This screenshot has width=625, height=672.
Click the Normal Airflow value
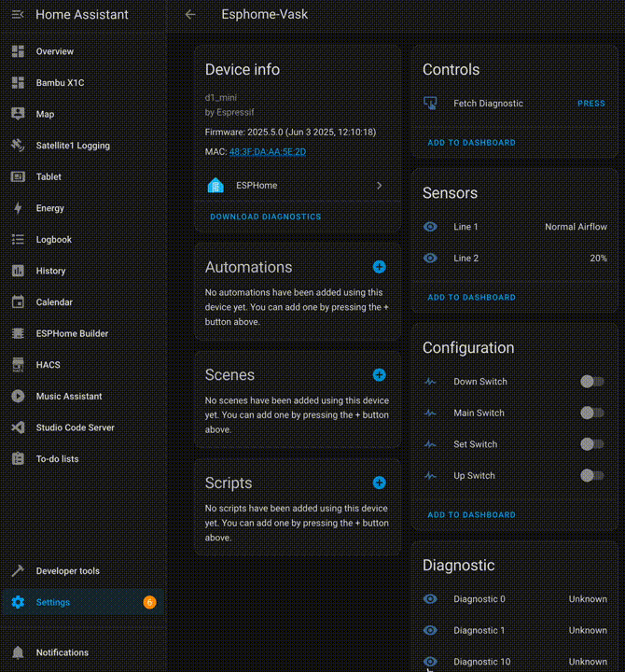coord(576,227)
